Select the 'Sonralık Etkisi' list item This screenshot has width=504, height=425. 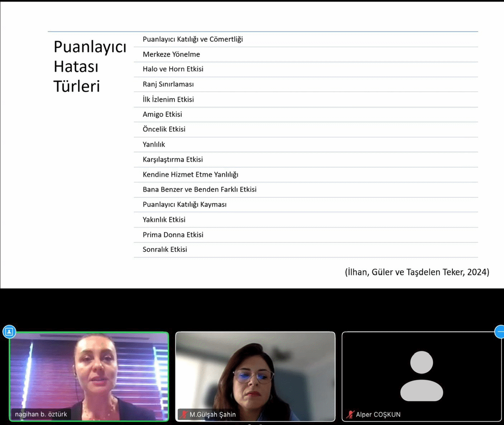(165, 249)
